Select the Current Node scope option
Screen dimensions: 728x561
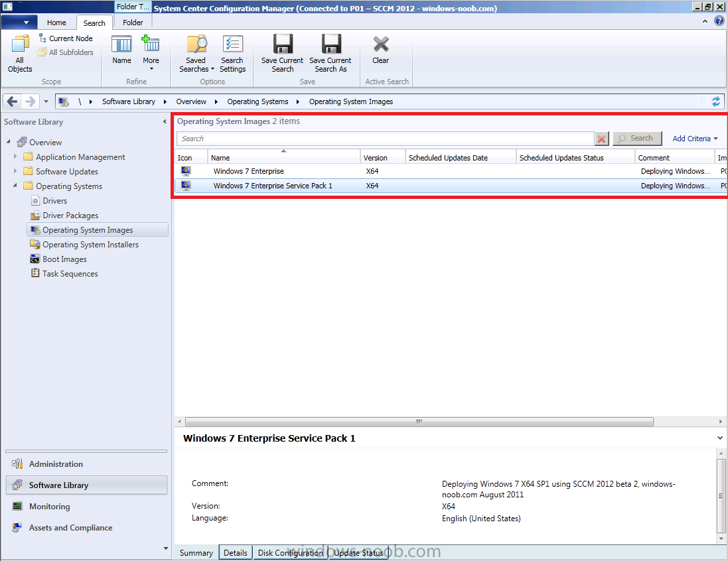(x=66, y=38)
